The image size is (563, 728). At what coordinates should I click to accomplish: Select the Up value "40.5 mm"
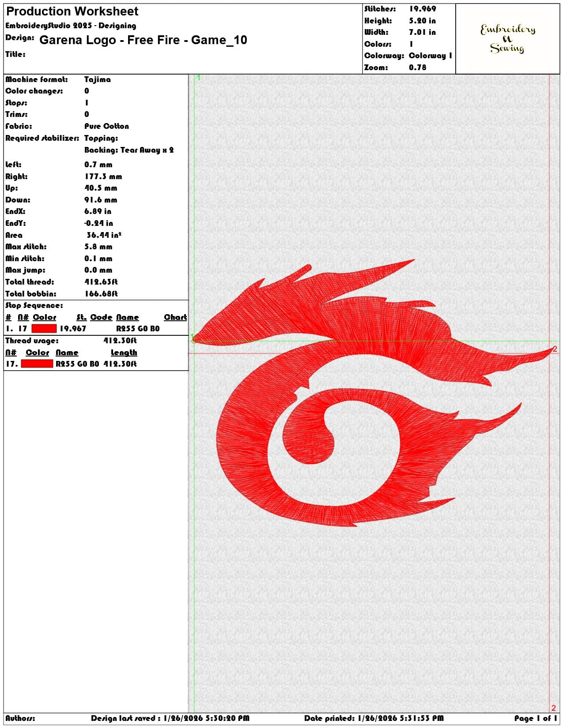click(101, 188)
